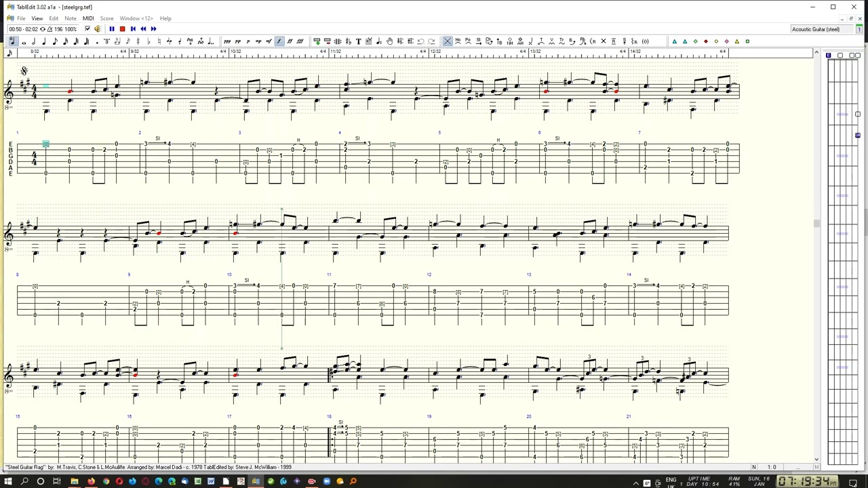Open the Help menu

coord(165,18)
